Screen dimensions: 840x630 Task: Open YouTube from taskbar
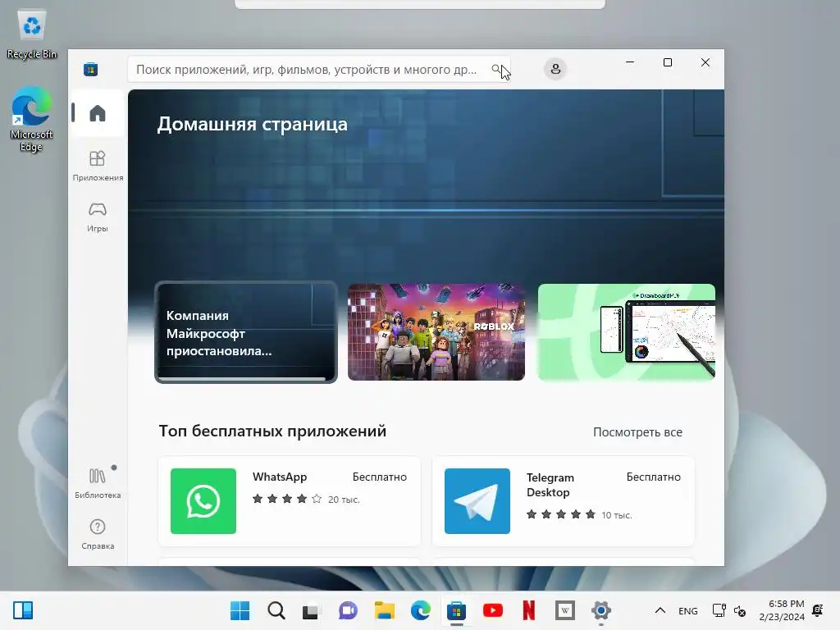[493, 610]
